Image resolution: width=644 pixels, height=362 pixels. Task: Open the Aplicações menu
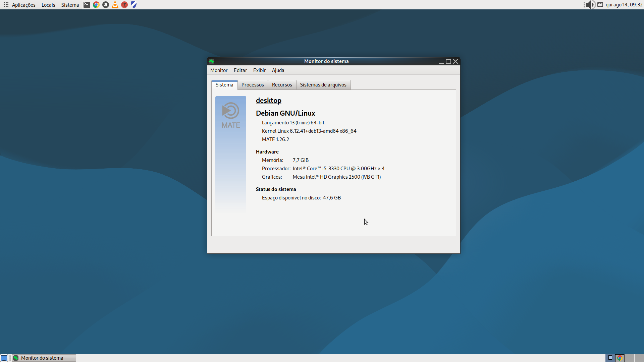[23, 5]
